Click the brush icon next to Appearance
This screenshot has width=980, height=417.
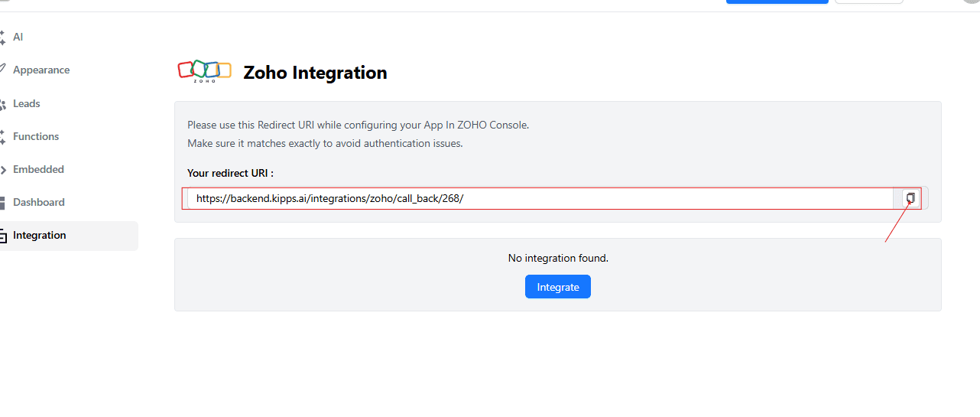click(3, 70)
